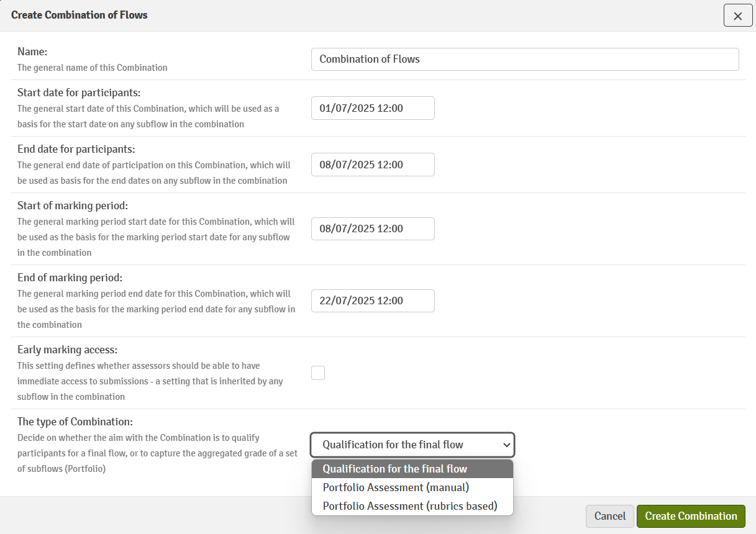Click the Start date for participants label
This screenshot has width=756, height=534.
pos(79,93)
